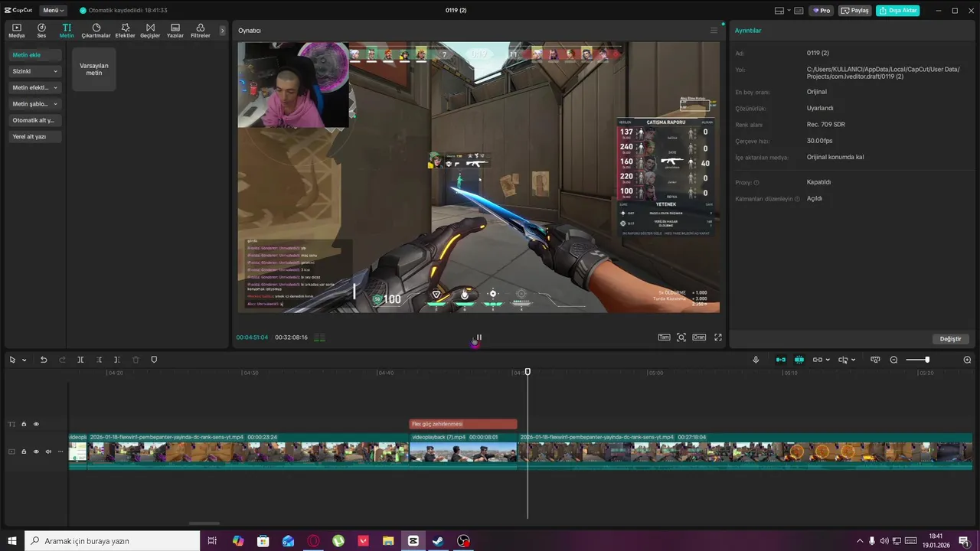Viewport: 980px width, 551px height.
Task: Click the microphone voice record icon
Action: 756,360
